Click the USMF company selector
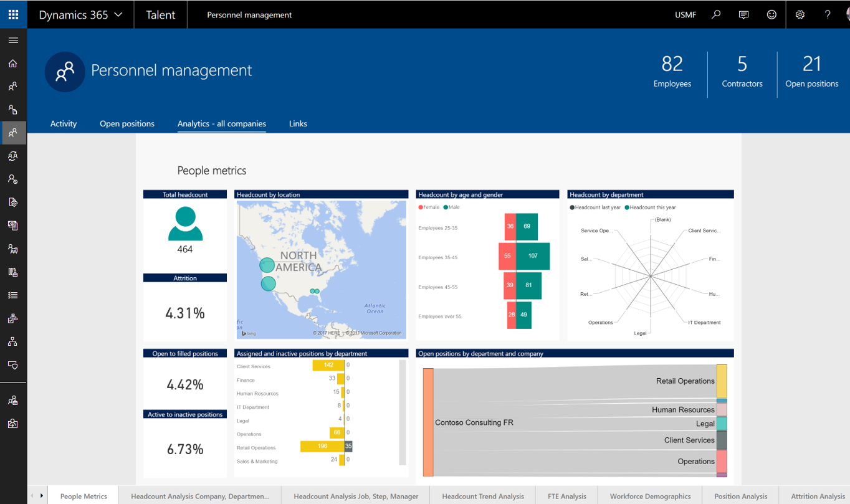The height and width of the screenshot is (504, 850). click(x=685, y=14)
